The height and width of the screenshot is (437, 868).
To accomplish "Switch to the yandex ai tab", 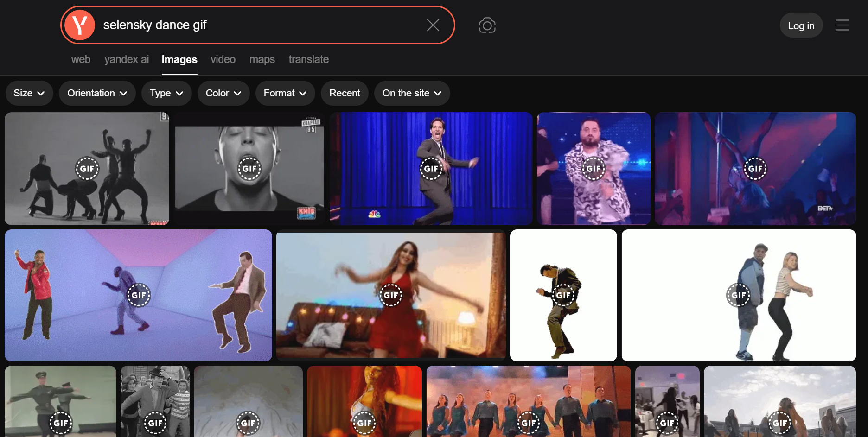I will click(127, 59).
